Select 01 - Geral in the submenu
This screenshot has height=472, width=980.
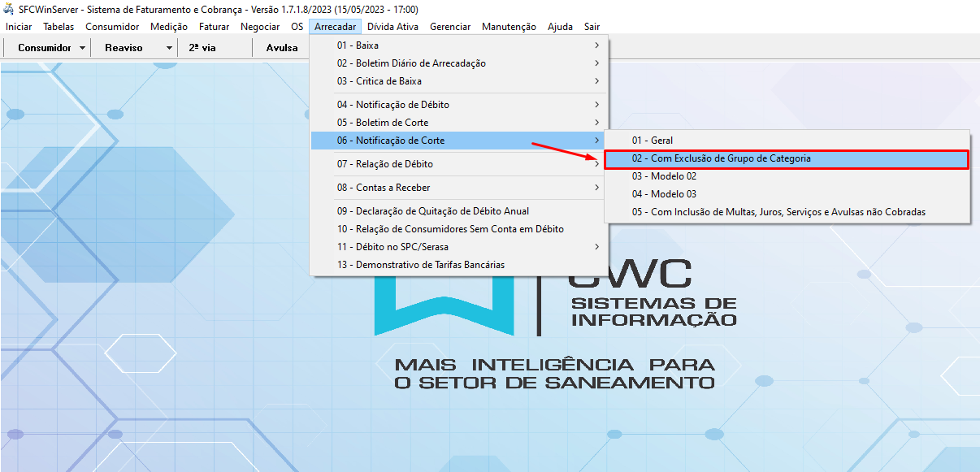tap(653, 141)
